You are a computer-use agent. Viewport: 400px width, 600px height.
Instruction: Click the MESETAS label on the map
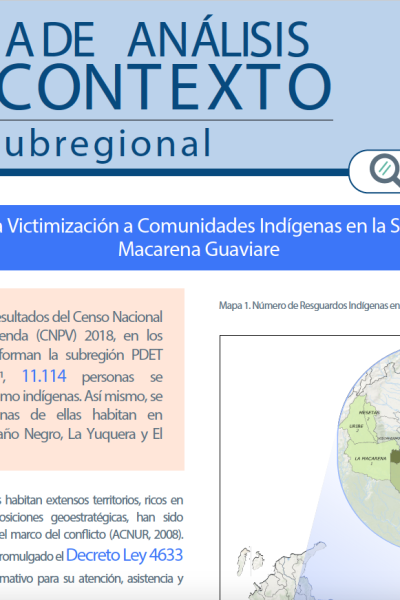[x=369, y=412]
